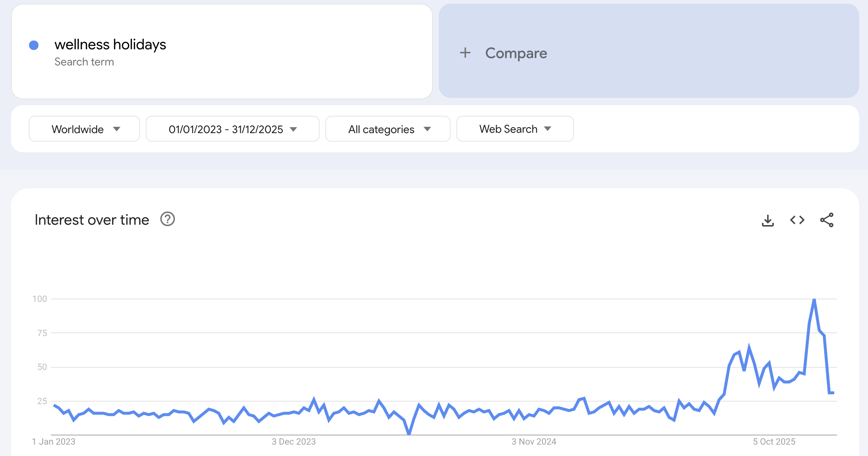The height and width of the screenshot is (456, 868).
Task: Click the Search term label under wellness holidays
Action: coord(84,61)
